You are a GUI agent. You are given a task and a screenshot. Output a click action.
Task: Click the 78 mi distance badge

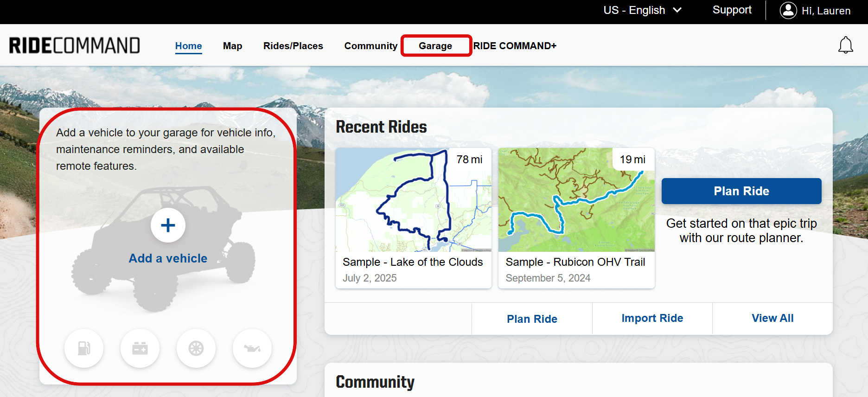pos(469,160)
